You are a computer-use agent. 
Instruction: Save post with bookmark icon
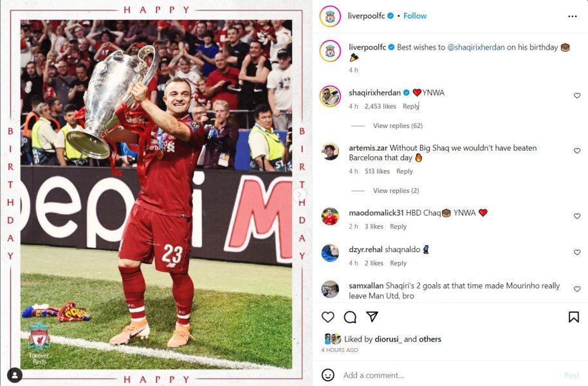pos(573,317)
